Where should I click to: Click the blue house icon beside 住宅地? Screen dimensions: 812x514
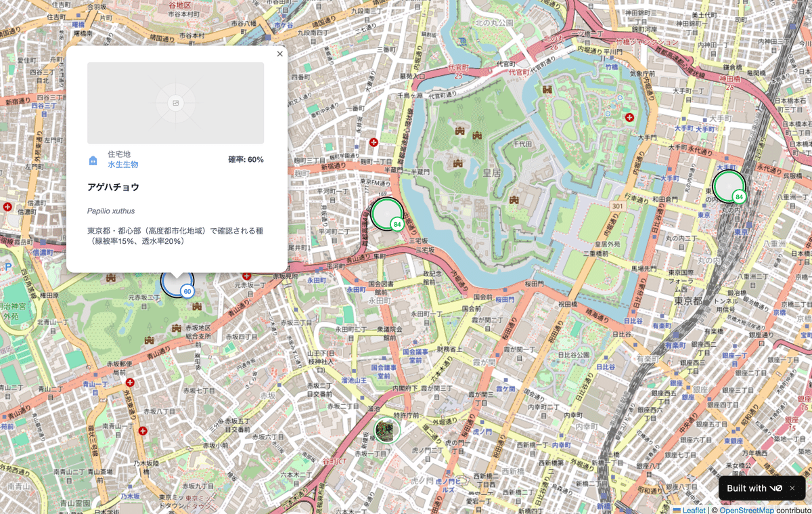click(93, 160)
